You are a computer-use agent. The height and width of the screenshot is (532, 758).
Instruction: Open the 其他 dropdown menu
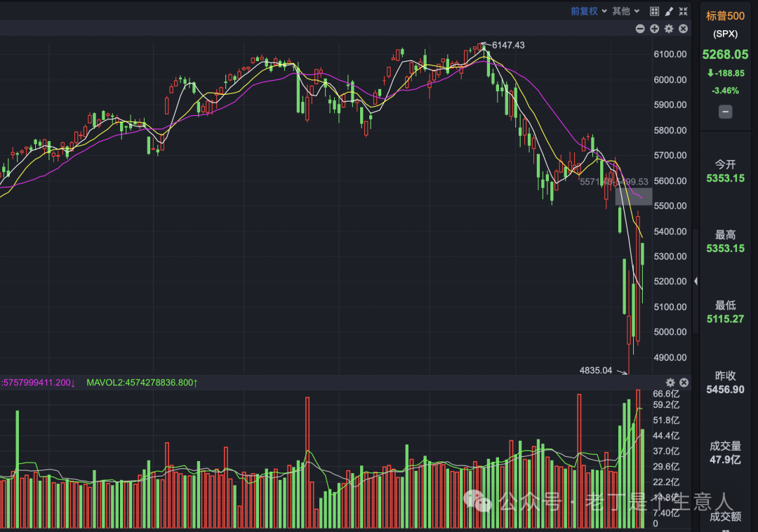[625, 11]
